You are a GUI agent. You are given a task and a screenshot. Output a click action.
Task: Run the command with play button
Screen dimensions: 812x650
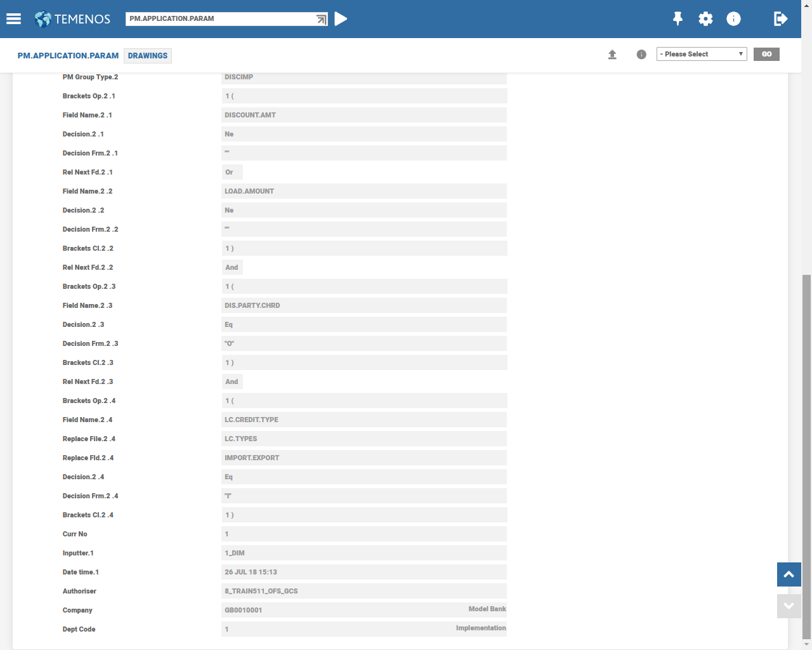341,19
